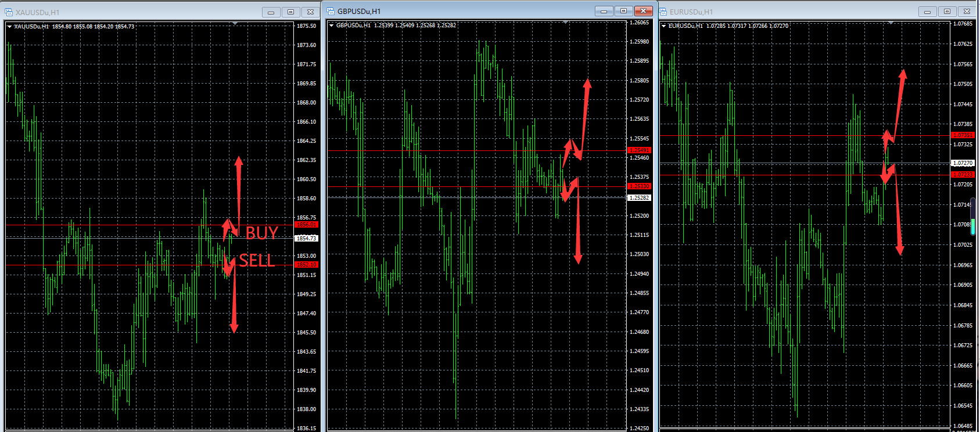980x432 pixels.
Task: Minimize the XAUUSDu,H1 chart window
Action: point(271,12)
